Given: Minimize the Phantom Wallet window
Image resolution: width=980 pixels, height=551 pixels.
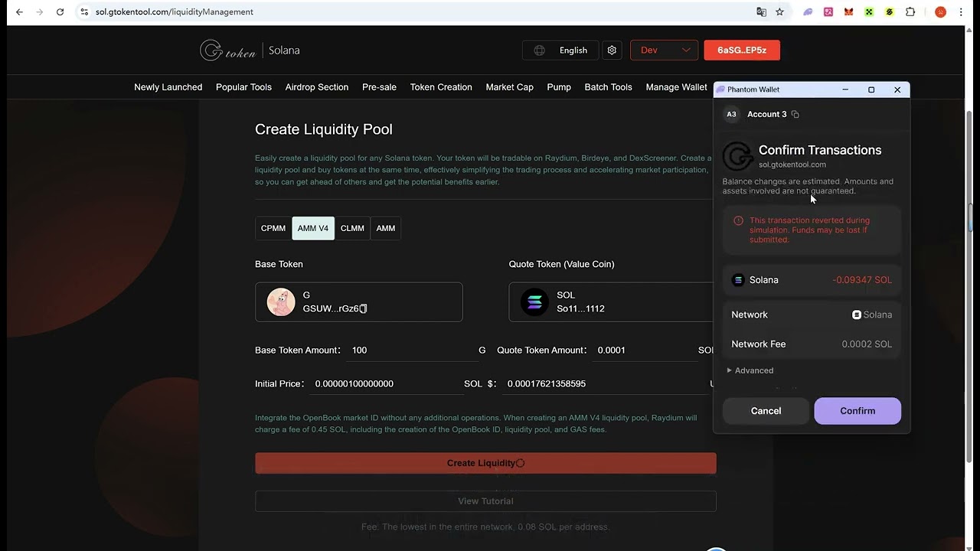Looking at the screenshot, I should 845,90.
